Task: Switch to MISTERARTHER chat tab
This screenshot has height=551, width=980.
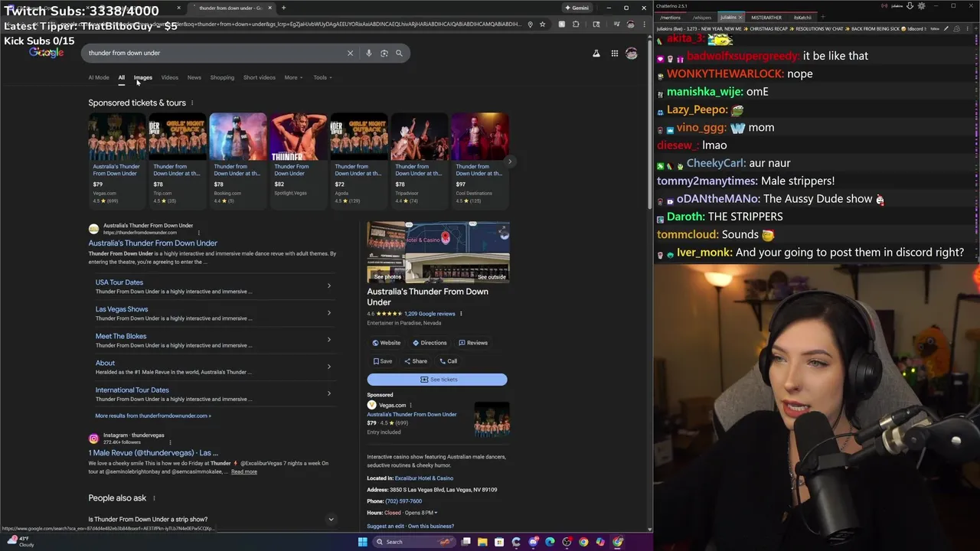Action: pyautogui.click(x=766, y=18)
